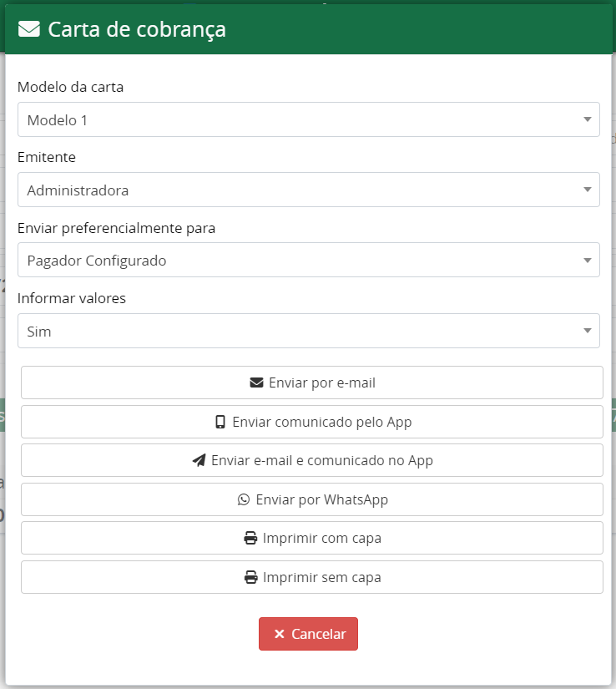Screen dimensions: 616x689
Task: Dismiss the dialog with red Cancelar button
Action: (x=308, y=634)
